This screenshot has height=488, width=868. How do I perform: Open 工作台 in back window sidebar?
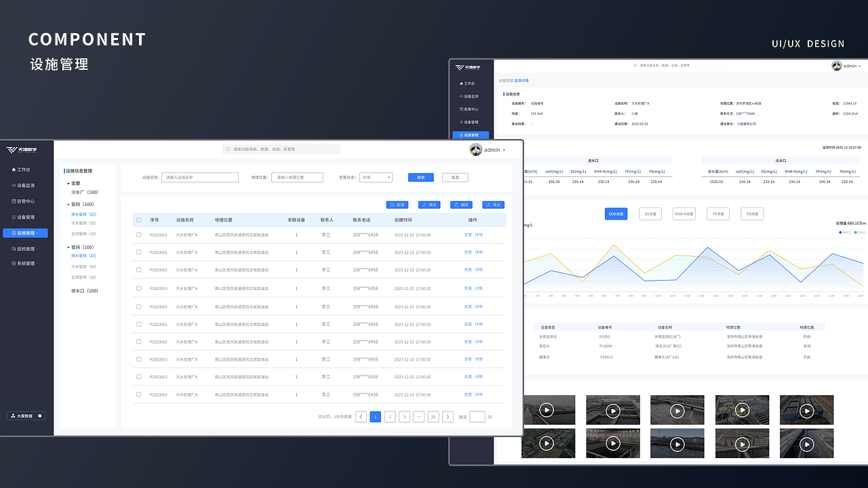click(x=467, y=83)
